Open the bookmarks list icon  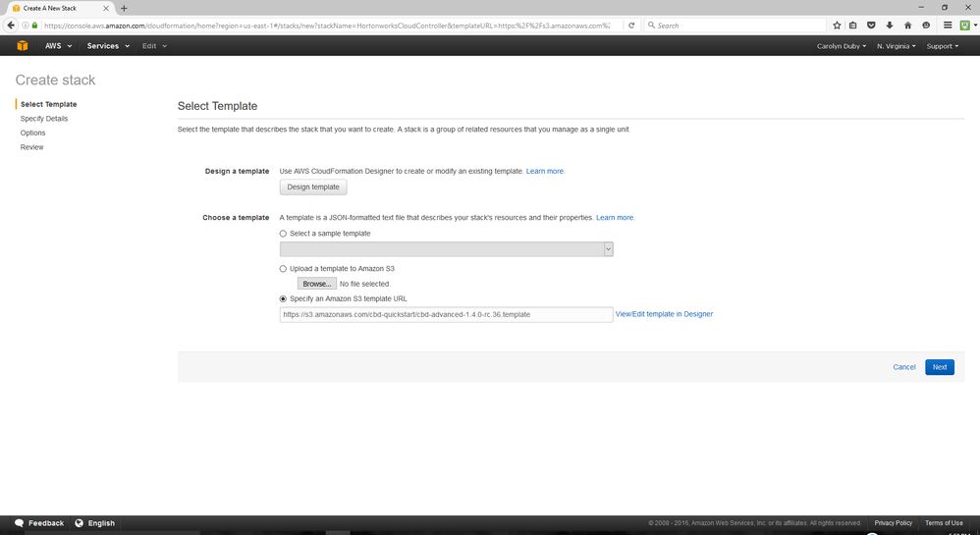[853, 26]
